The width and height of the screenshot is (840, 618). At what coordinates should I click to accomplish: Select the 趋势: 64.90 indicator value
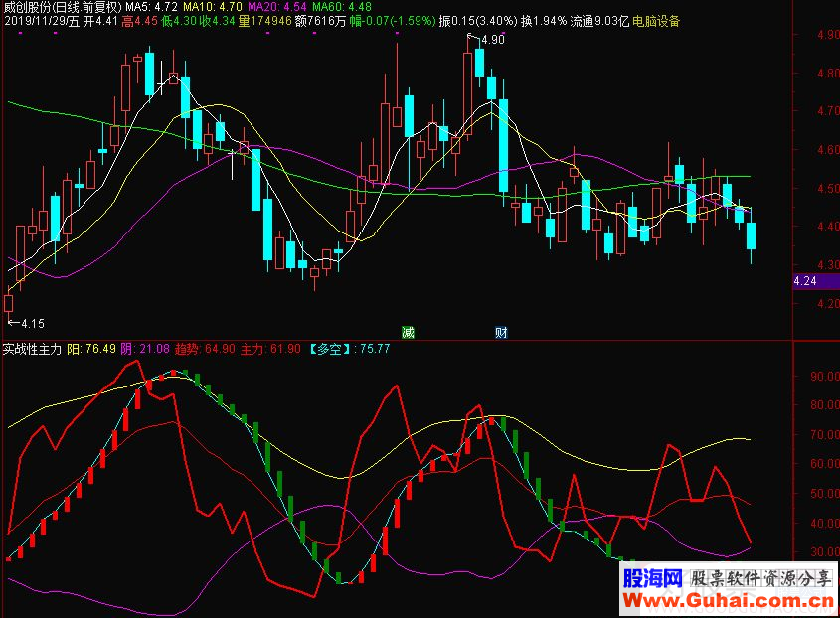(x=205, y=349)
